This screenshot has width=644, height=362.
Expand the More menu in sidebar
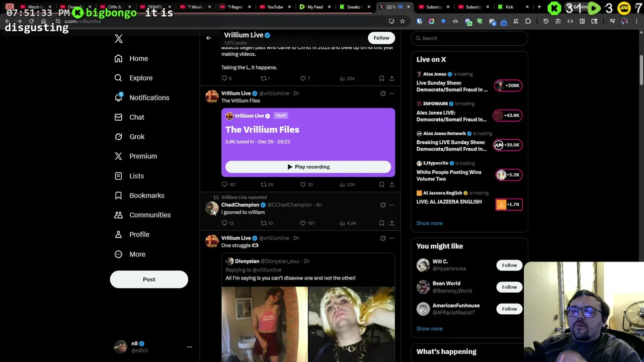[130, 254]
